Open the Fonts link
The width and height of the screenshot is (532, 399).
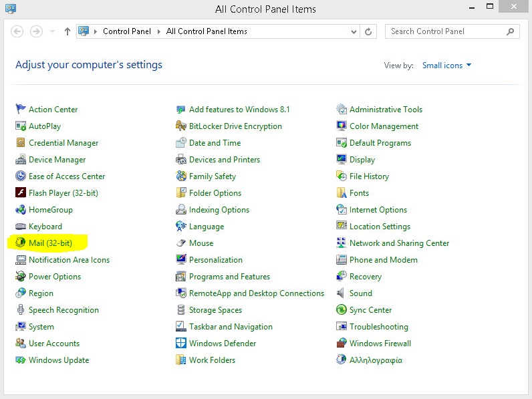(x=359, y=192)
